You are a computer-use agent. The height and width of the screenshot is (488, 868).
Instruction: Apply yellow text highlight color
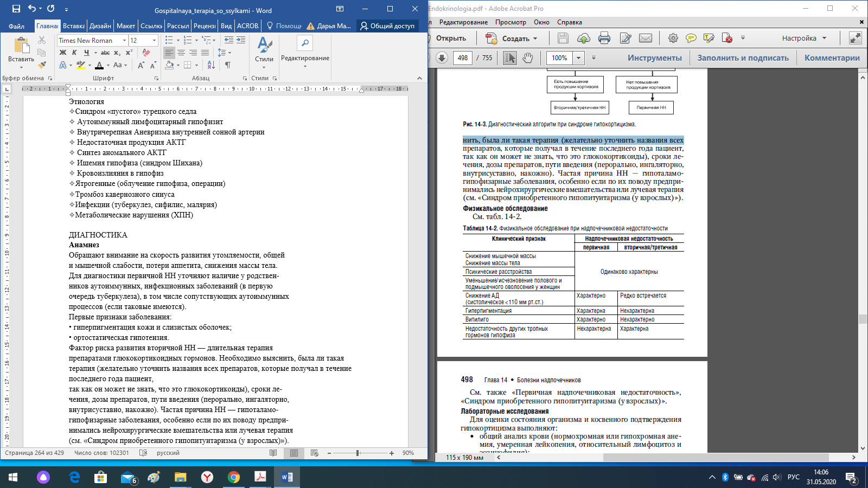[x=81, y=65]
